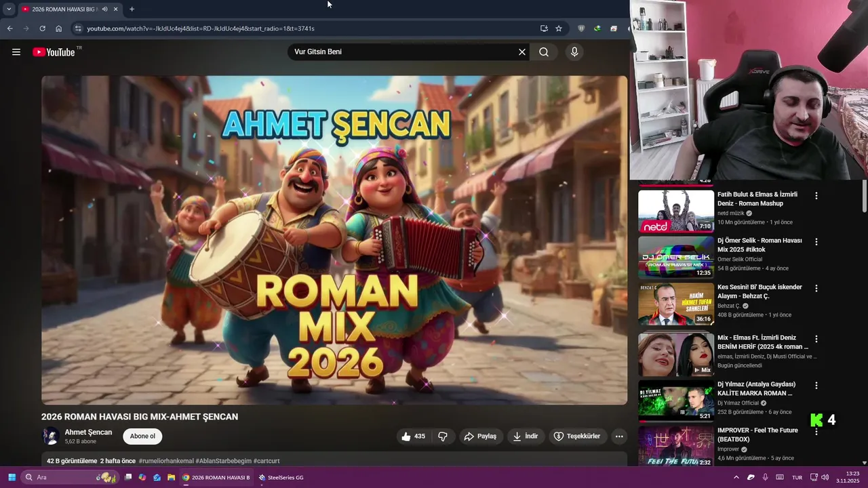The image size is (868, 488).
Task: Click browser back arrow
Action: tap(9, 28)
